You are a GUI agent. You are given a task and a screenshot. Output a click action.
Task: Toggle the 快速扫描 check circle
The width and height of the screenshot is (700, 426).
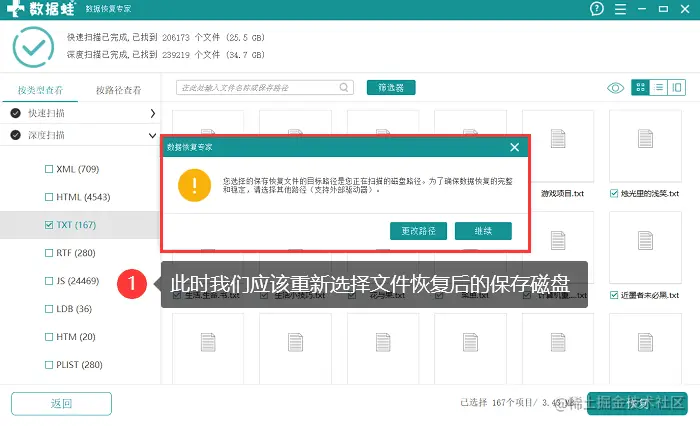tap(16, 113)
